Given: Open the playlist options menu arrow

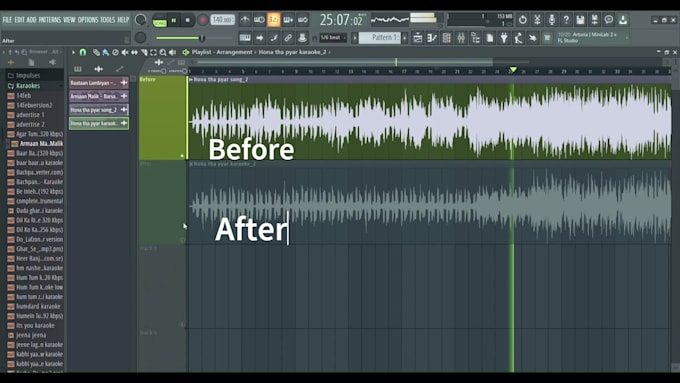Looking at the screenshot, I should point(73,52).
